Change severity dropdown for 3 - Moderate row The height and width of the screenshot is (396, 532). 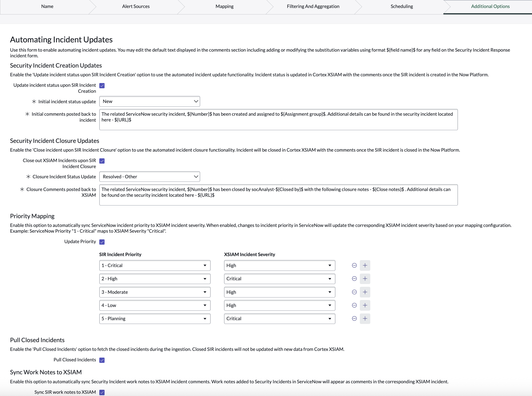click(x=279, y=292)
